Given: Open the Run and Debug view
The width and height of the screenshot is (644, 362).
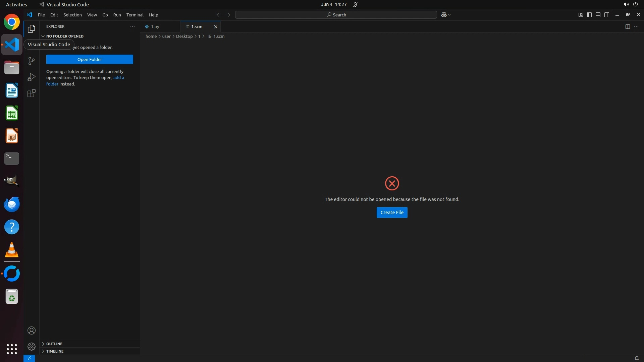Looking at the screenshot, I should point(31,77).
